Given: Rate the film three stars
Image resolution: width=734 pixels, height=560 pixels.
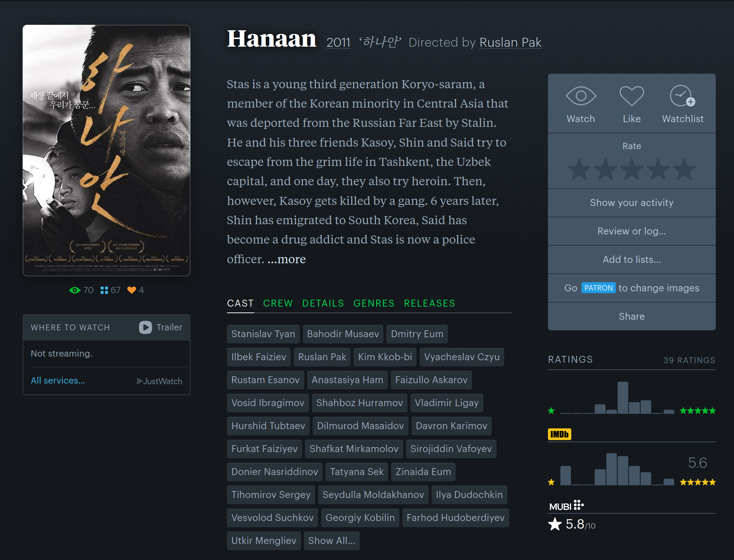Looking at the screenshot, I should (632, 170).
